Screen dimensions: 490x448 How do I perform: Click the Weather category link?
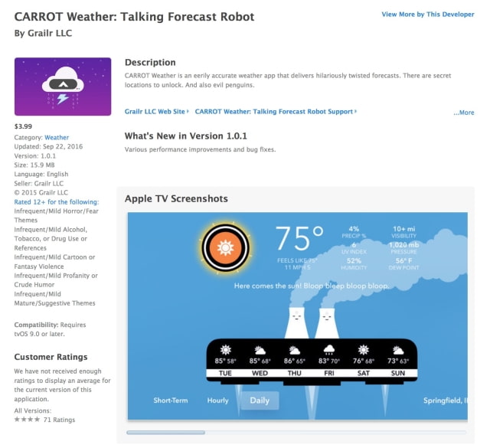point(57,138)
